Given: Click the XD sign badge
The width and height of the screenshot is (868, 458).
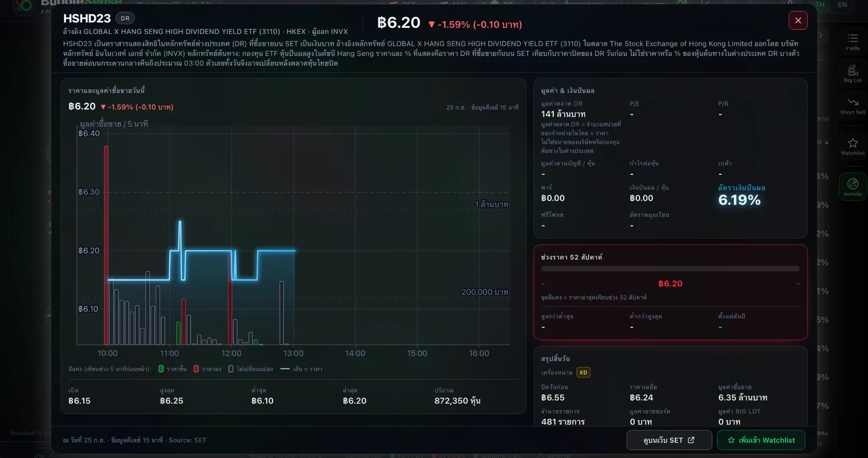Looking at the screenshot, I should point(583,372).
